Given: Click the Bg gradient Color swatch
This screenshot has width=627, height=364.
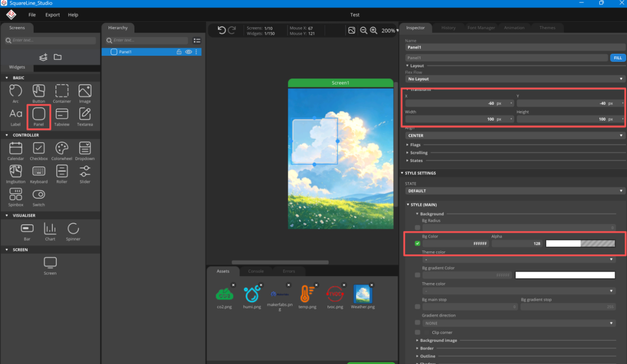Looking at the screenshot, I should pyautogui.click(x=565, y=275).
